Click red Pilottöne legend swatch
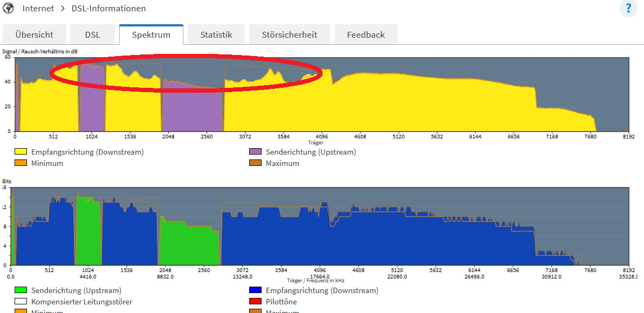This screenshot has height=313, width=644. (x=256, y=302)
